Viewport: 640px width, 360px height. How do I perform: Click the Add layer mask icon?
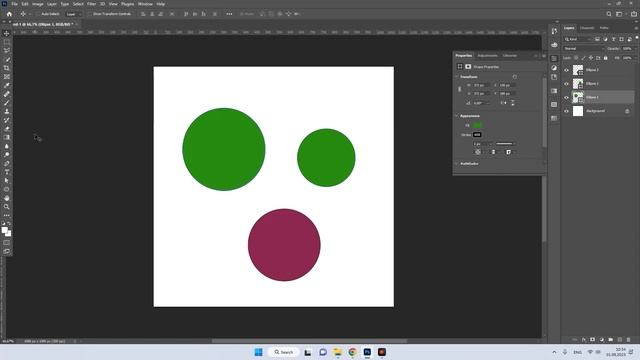pos(592,340)
